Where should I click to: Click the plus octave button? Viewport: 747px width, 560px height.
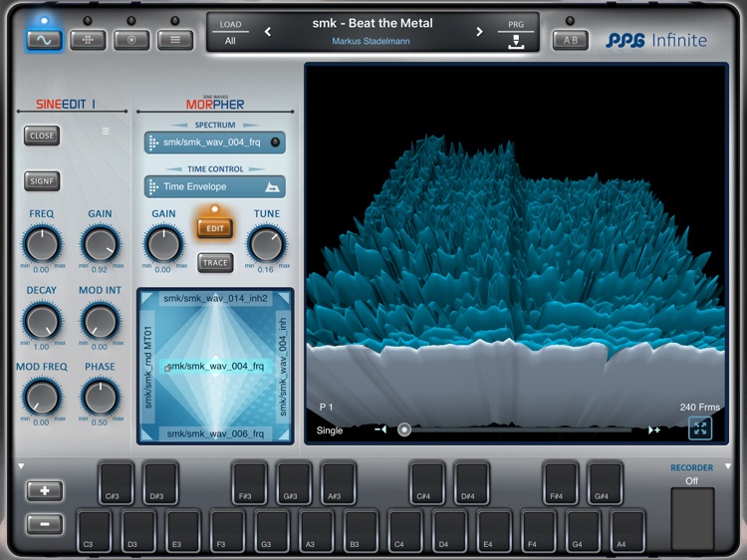(x=44, y=491)
